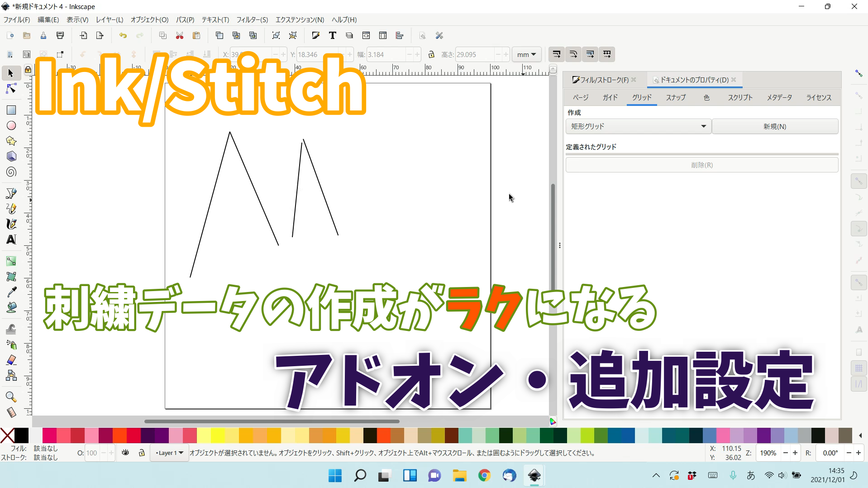Image resolution: width=868 pixels, height=488 pixels.
Task: Select the Measure ruler tool
Action: (x=11, y=412)
